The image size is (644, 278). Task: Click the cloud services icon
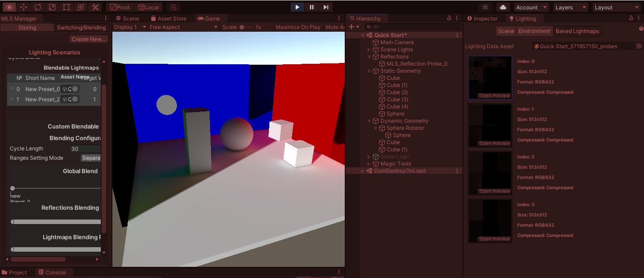(x=503, y=7)
